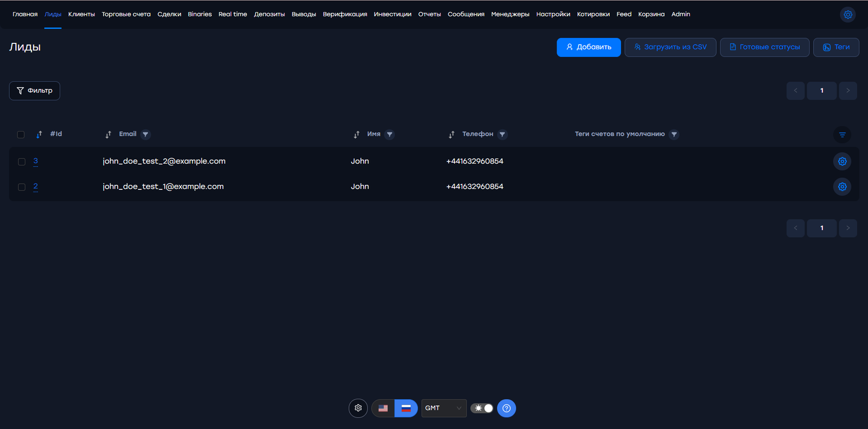The width and height of the screenshot is (868, 429).
Task: Click the Добавить button
Action: [x=589, y=47]
